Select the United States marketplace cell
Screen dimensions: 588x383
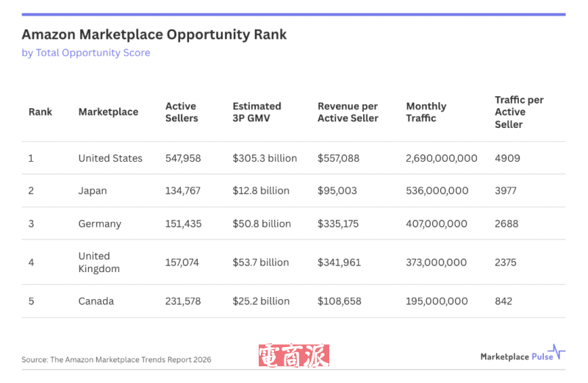pyautogui.click(x=110, y=158)
